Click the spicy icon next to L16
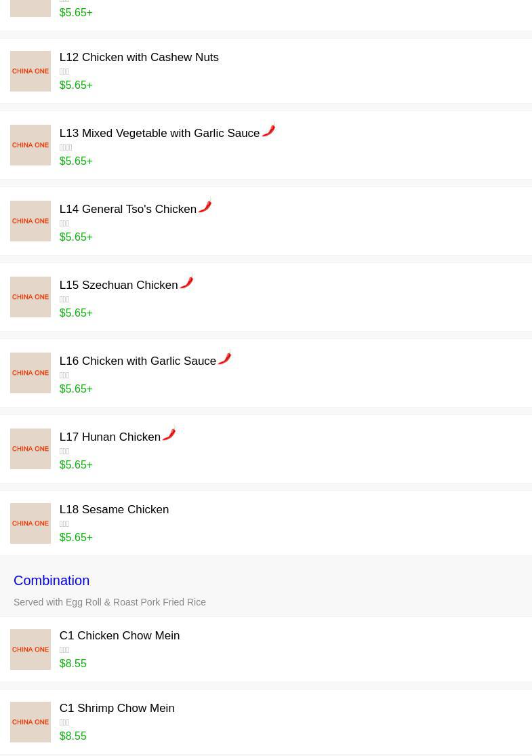Screen dimensions: 532x756 point(224,357)
